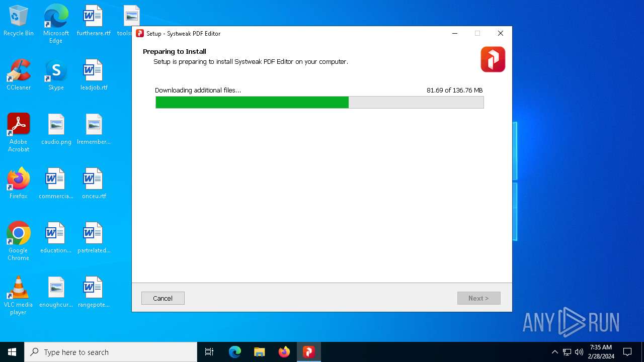Open Firefox from the taskbar
The image size is (644, 362).
tap(284, 352)
